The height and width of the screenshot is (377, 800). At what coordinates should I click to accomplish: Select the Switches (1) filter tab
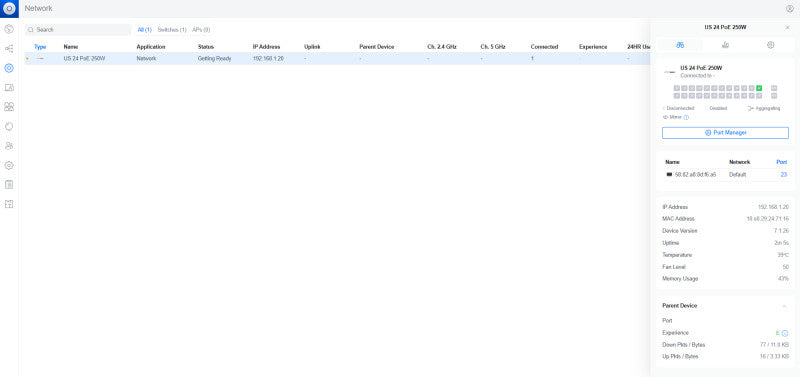pyautogui.click(x=172, y=30)
